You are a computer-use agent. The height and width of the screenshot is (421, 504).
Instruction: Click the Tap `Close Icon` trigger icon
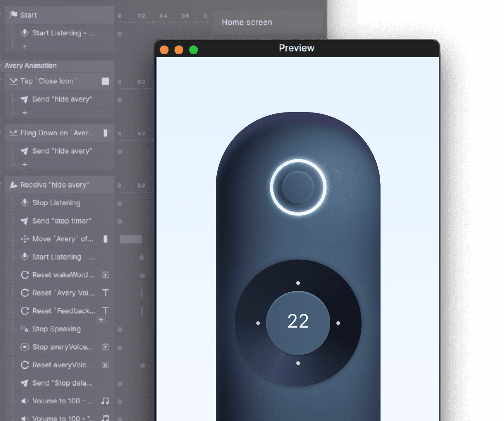pos(13,81)
